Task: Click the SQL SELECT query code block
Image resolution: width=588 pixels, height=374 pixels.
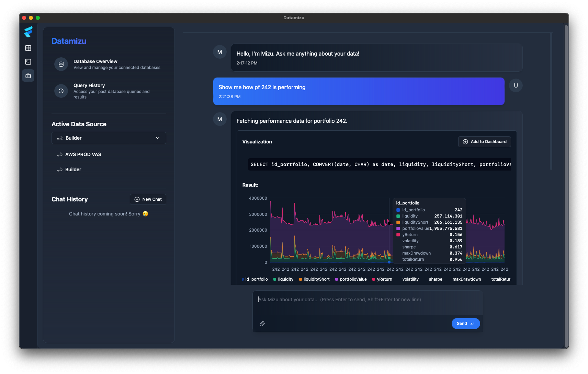Action: 379,164
